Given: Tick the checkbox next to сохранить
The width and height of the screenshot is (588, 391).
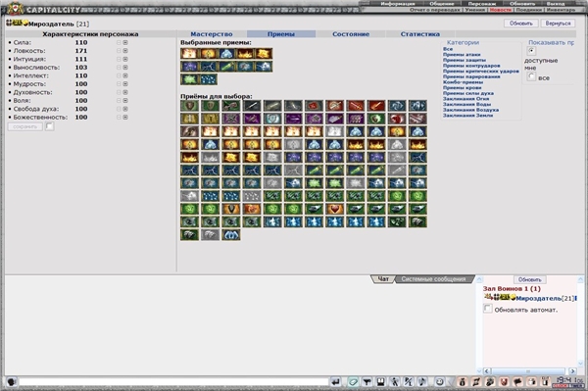Looking at the screenshot, I should (x=49, y=126).
